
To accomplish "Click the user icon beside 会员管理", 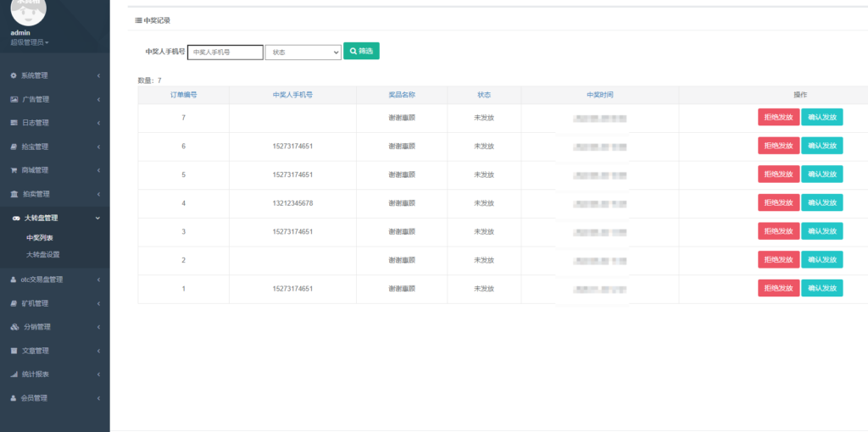I will click(14, 398).
